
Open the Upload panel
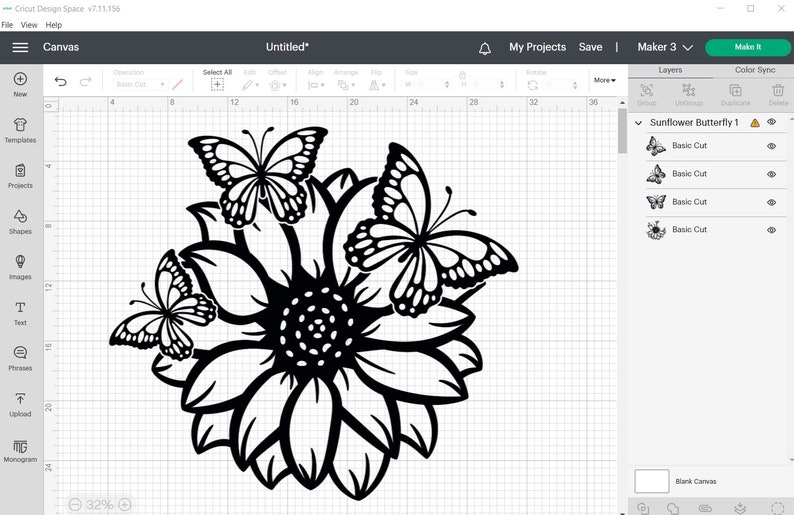click(x=20, y=404)
